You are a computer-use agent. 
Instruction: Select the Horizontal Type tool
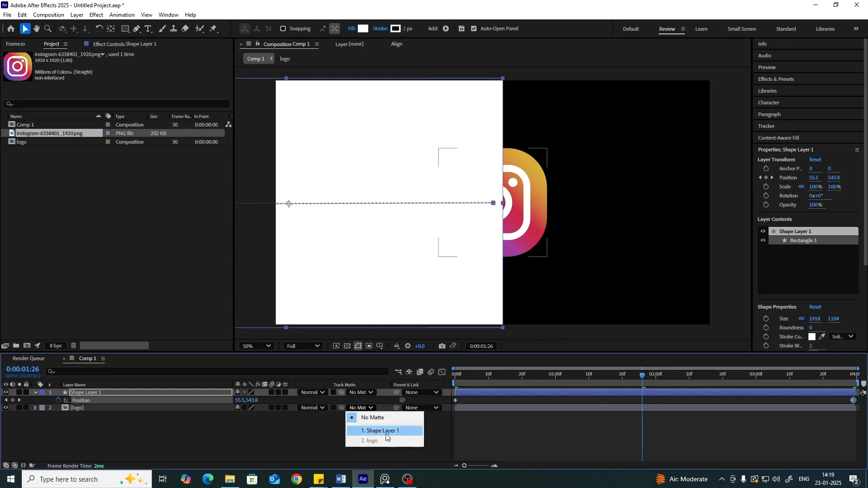(148, 29)
